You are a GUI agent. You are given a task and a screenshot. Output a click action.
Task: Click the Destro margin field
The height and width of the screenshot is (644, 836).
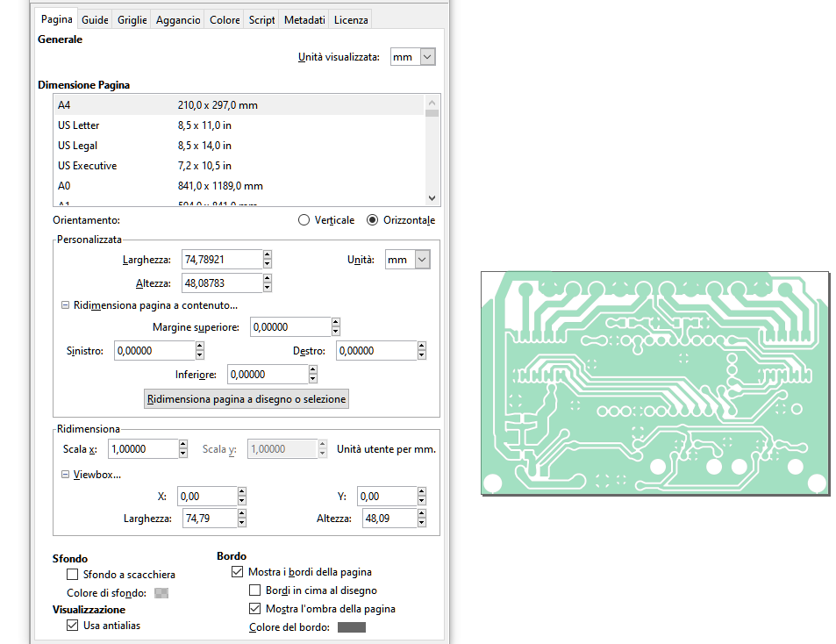376,351
